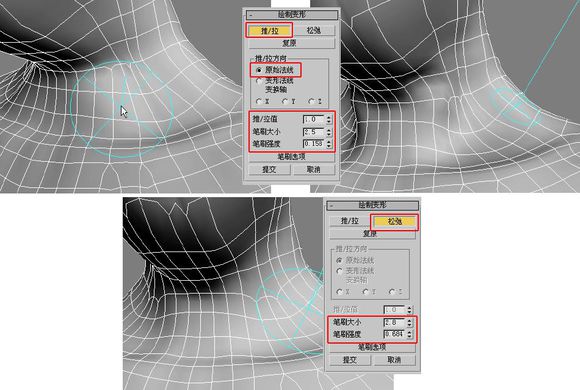580x390 pixels.
Task: Click the 笔刷大小 field showing 2.5
Action: (313, 132)
